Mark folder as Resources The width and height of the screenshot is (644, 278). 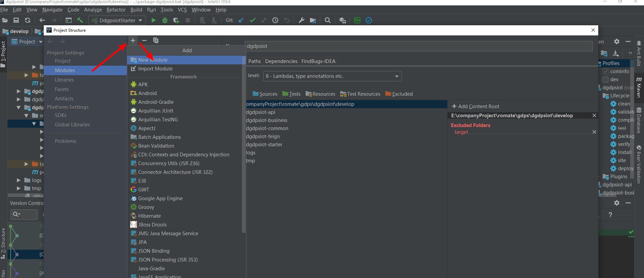point(320,94)
